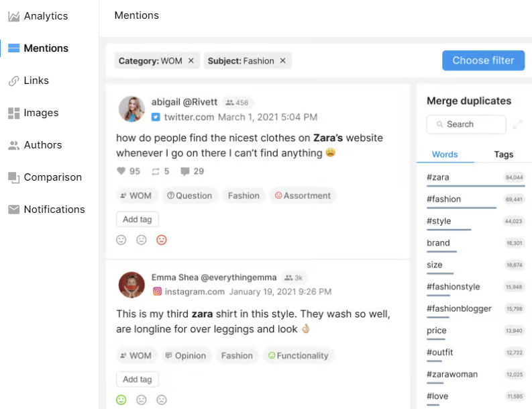
Task: Select the Opinion tag on Emma's post
Action: click(x=186, y=356)
